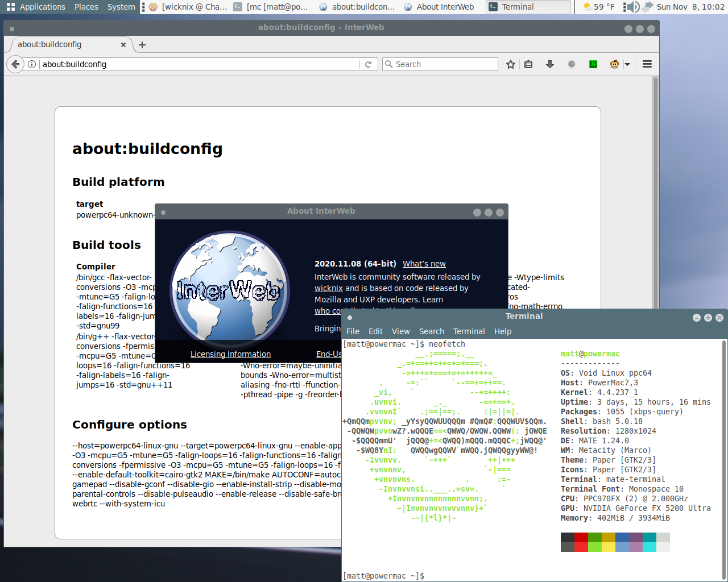
Task: Click the about:buildconfig address bar
Action: coord(199,64)
